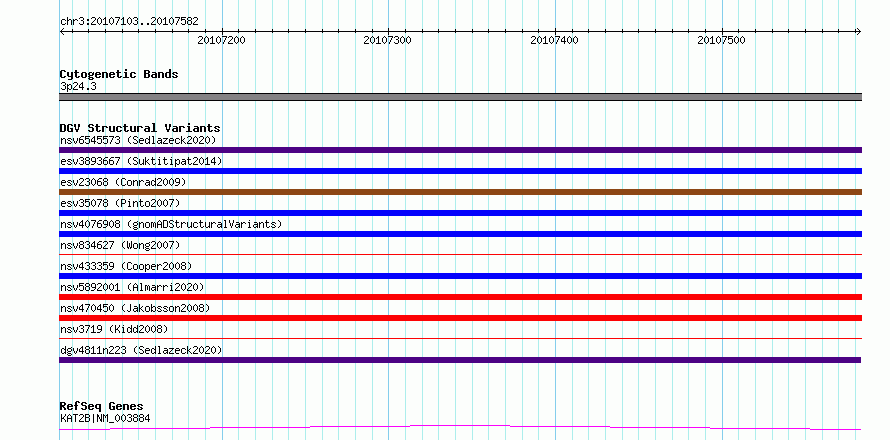Viewport: 890px width, 440px height.
Task: Open the esv3893667 (Suktitipat2014) label
Action: click(141, 161)
